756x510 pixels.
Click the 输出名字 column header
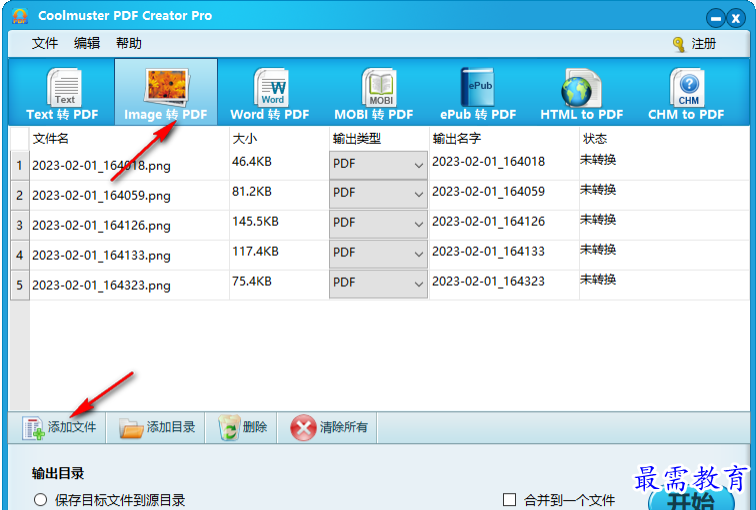coord(457,139)
